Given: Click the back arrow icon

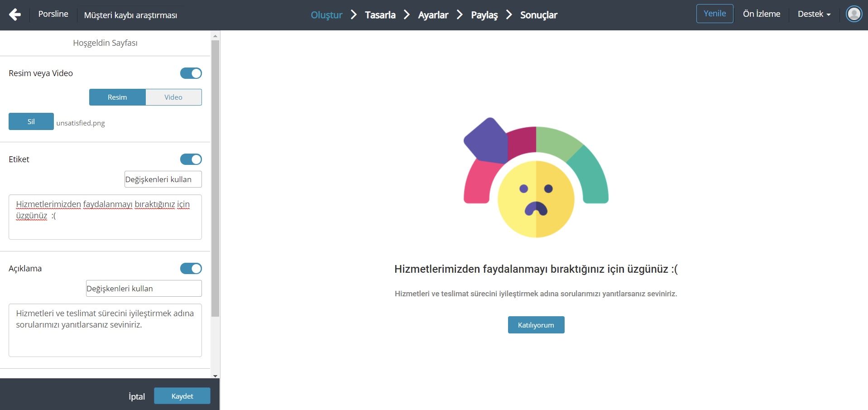Looking at the screenshot, I should click(x=15, y=14).
